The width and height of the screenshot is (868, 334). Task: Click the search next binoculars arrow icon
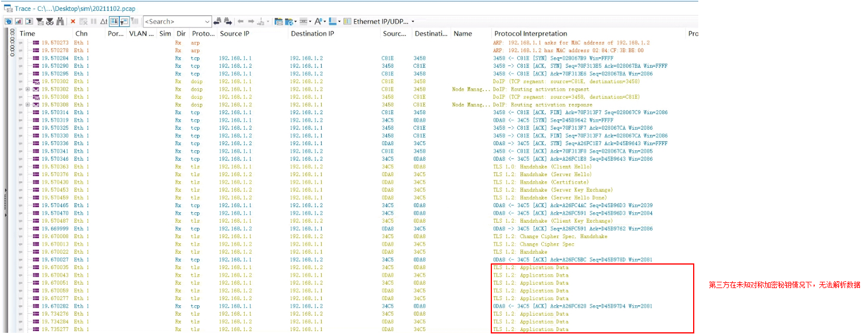click(228, 21)
